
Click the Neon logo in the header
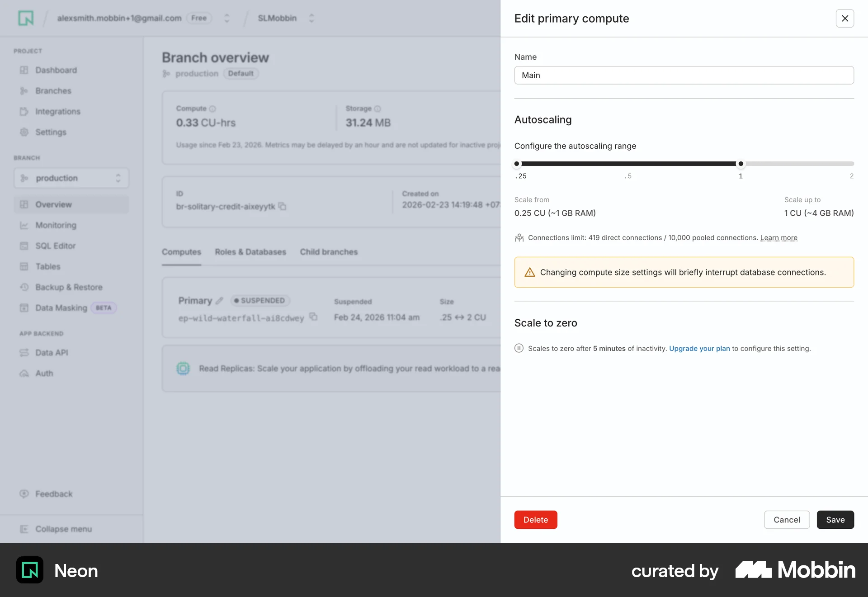click(26, 18)
